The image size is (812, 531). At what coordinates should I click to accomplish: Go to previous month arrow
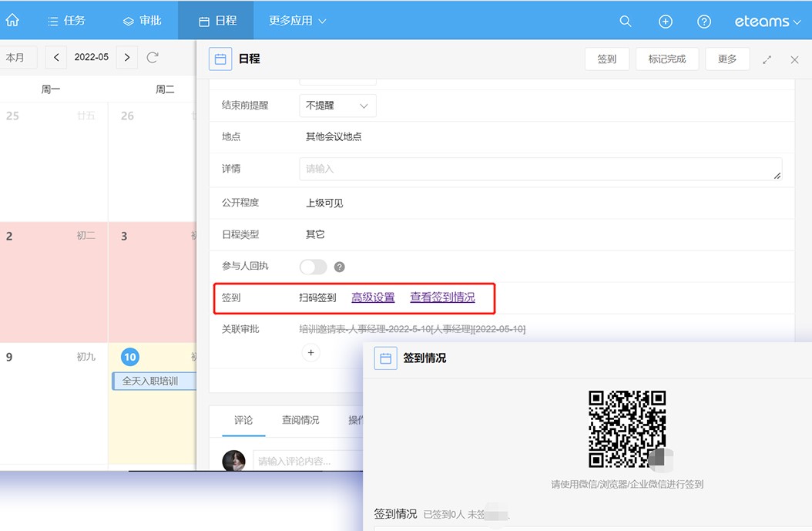point(56,57)
